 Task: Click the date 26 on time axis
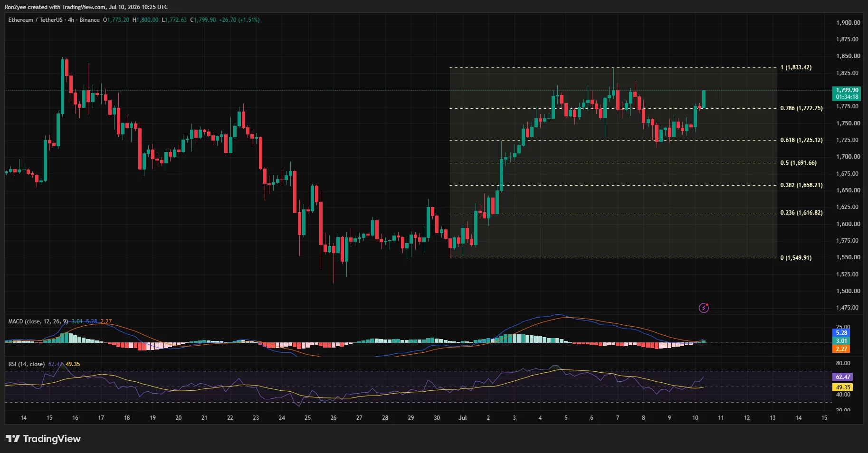coord(334,418)
